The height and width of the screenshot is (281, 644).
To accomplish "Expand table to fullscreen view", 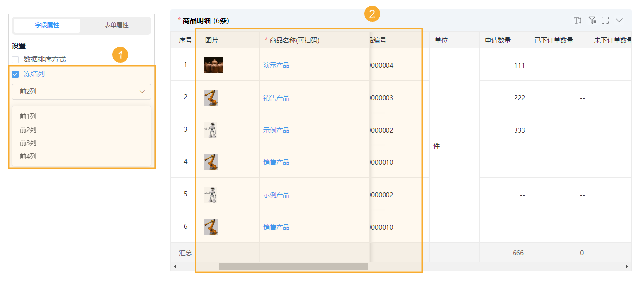I will [x=605, y=20].
